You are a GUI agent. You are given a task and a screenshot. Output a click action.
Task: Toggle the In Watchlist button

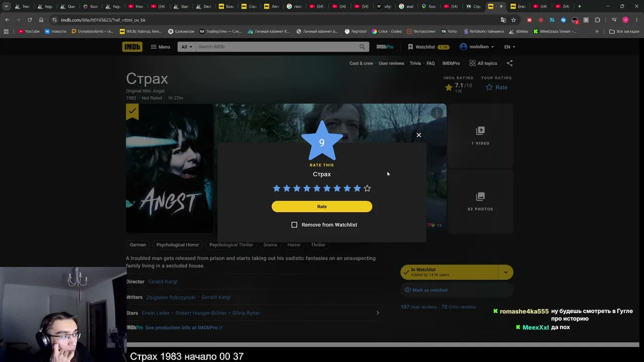pyautogui.click(x=450, y=272)
